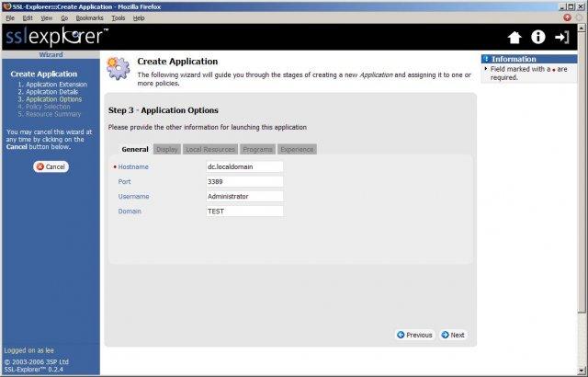The width and height of the screenshot is (588, 377).
Task: Click the logout arrow icon
Action: (562, 38)
